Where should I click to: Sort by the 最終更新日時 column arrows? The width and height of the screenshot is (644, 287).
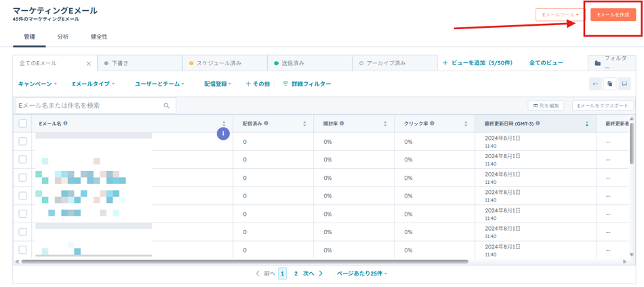586,123
